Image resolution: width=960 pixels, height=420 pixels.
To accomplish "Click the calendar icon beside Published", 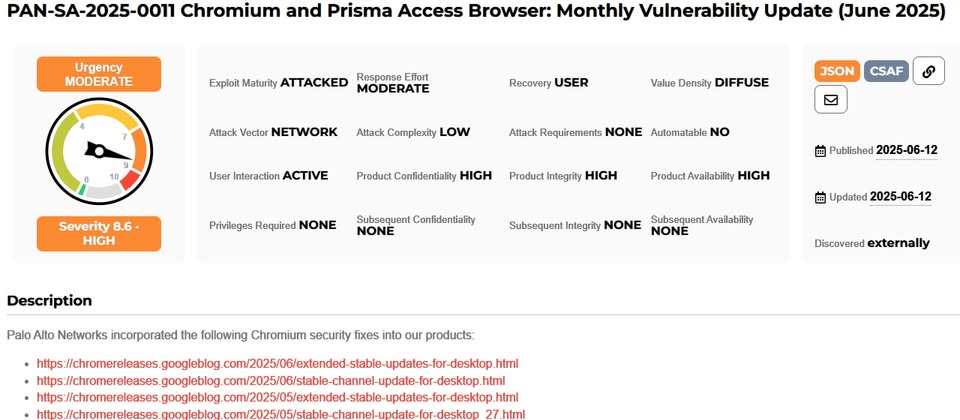I will tap(820, 151).
